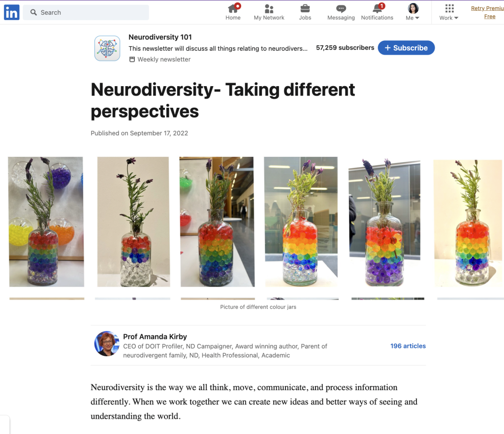Open the jar photo beside the corridor

(217, 221)
